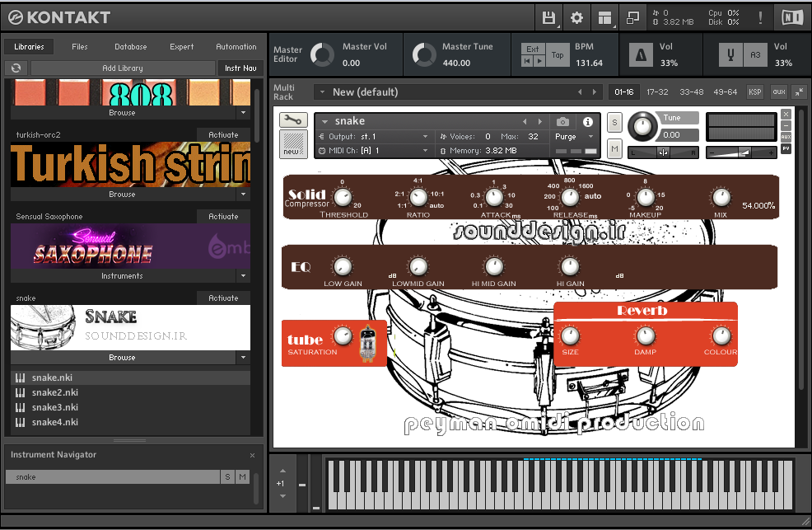This screenshot has width=812, height=530.
Task: Click the Add Library button
Action: (x=123, y=68)
